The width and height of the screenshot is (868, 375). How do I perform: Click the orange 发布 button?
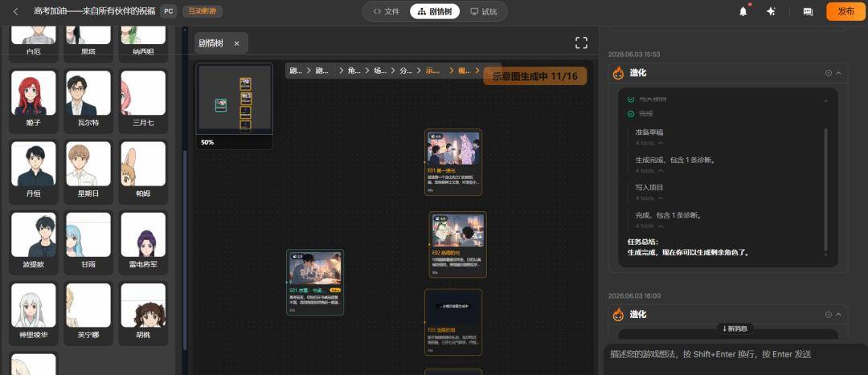coord(845,11)
